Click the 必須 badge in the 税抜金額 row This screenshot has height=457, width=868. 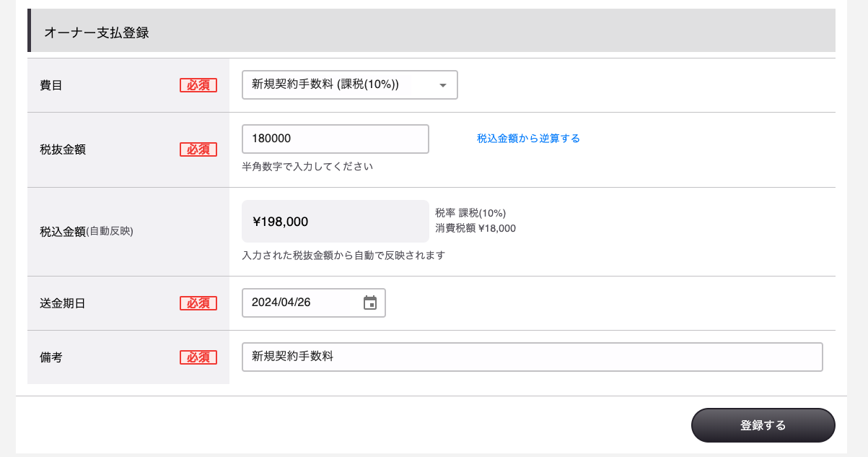pos(198,149)
